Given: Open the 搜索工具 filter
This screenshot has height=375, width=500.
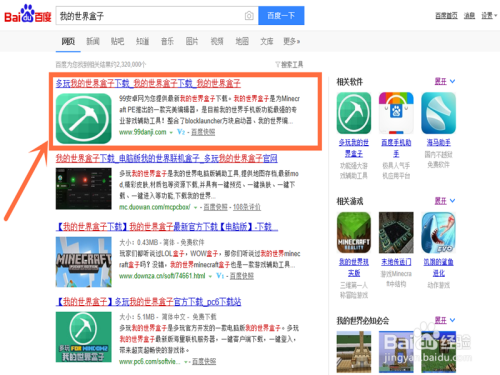Looking at the screenshot, I should (x=289, y=64).
